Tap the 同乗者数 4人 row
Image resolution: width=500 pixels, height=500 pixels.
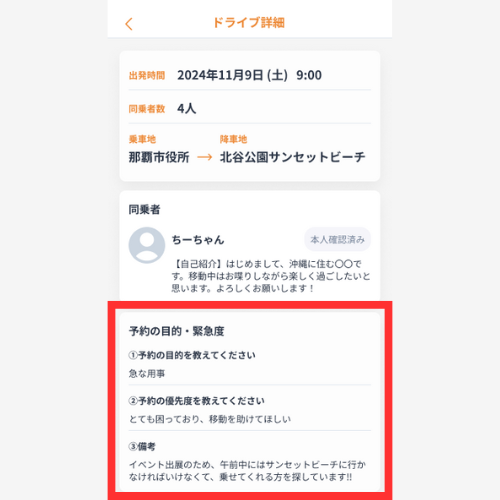250,108
